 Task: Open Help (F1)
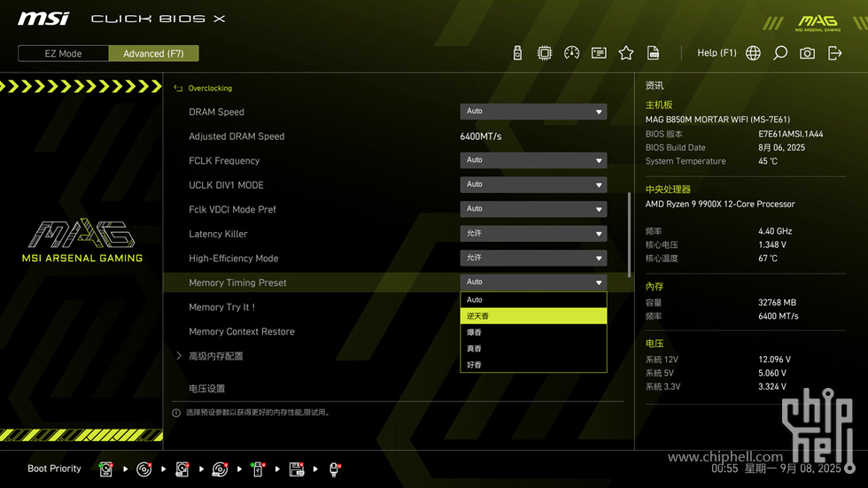point(717,53)
